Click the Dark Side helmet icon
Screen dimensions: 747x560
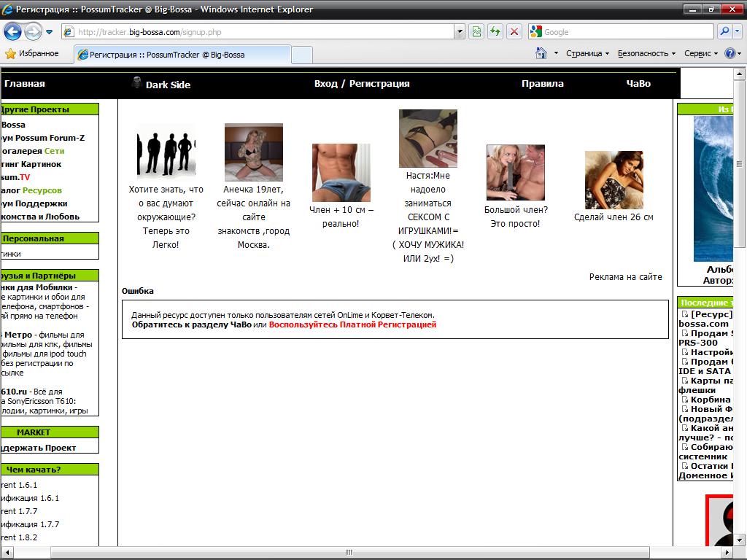(136, 82)
